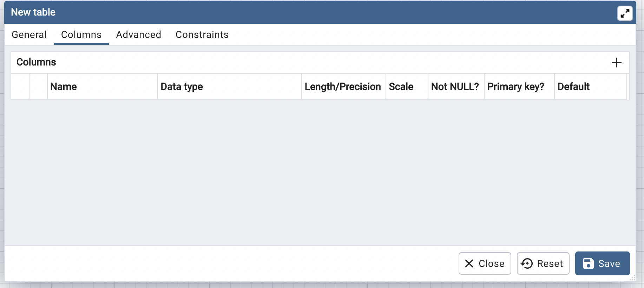Close the New table dialog with Close button
This screenshot has height=288, width=644.
click(x=485, y=263)
